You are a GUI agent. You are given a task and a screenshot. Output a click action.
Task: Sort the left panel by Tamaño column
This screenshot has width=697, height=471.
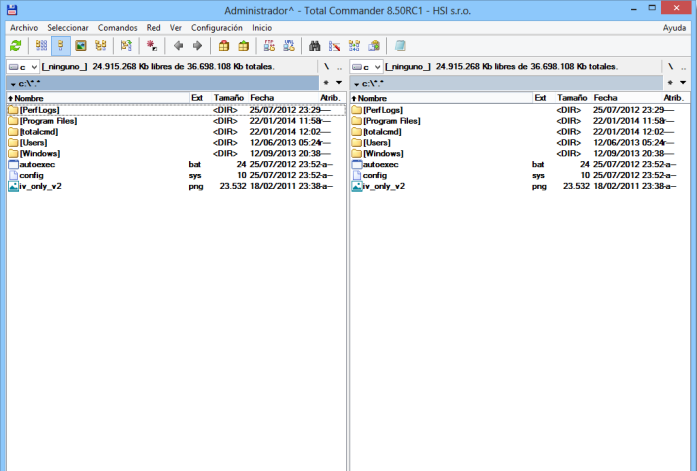[229, 98]
